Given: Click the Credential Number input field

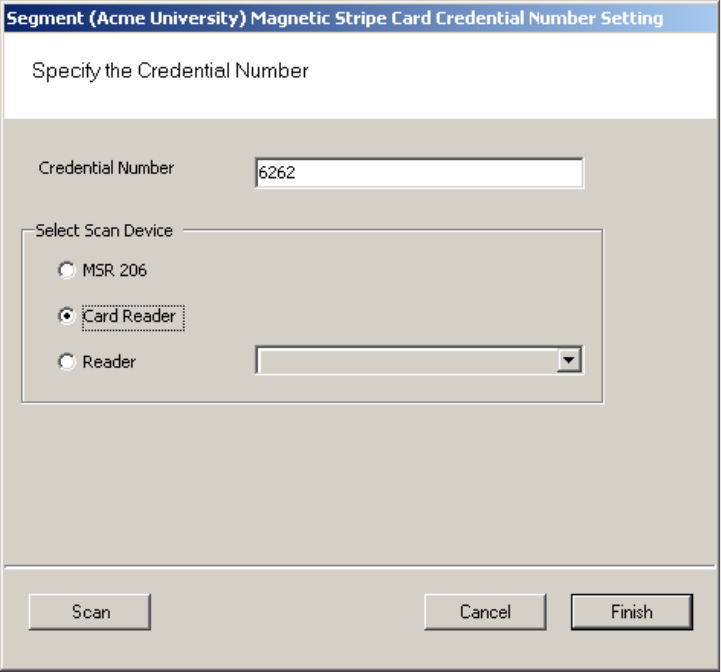Looking at the screenshot, I should point(419,173).
